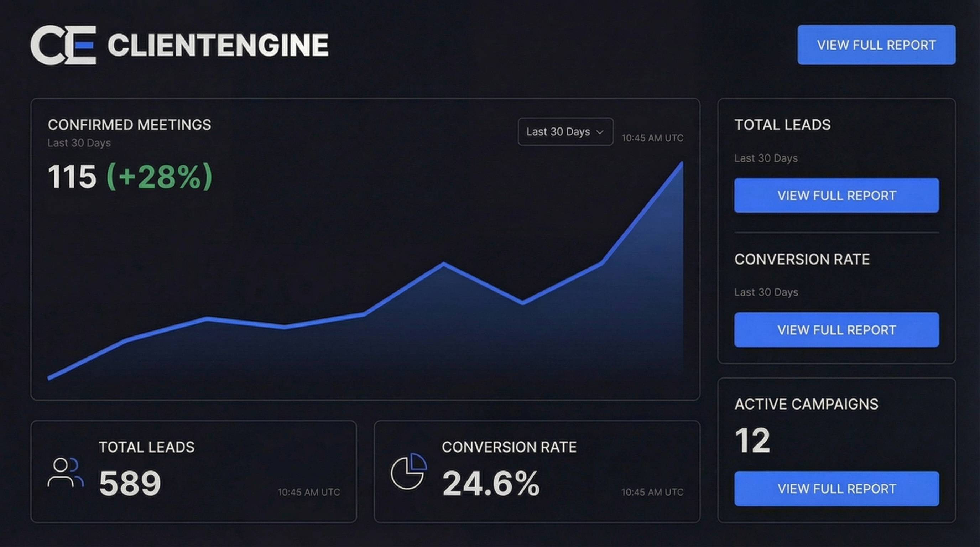
Task: Click the dropdown chevron arrow
Action: (600, 132)
